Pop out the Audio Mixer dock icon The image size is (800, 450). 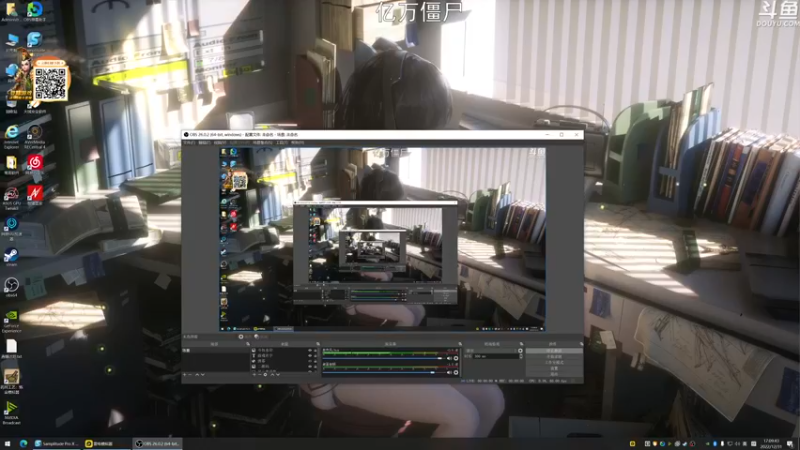460,344
